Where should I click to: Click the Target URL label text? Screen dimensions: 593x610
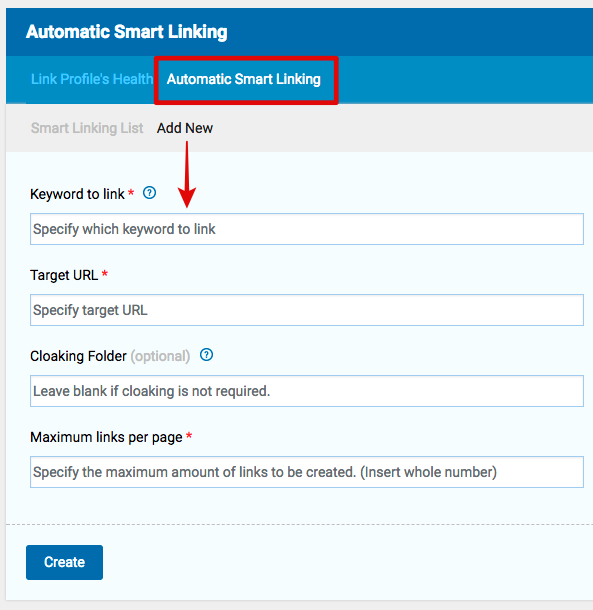click(64, 275)
